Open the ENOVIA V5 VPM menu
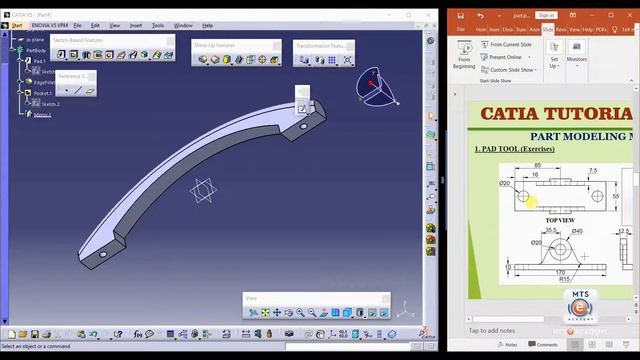The width and height of the screenshot is (640, 360). point(50,25)
